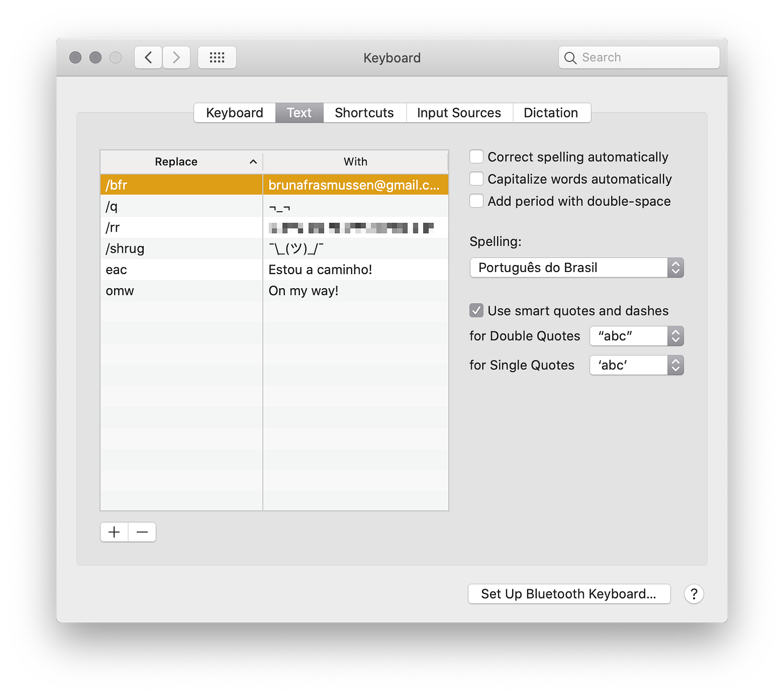Open the Input Sources tab

click(459, 113)
